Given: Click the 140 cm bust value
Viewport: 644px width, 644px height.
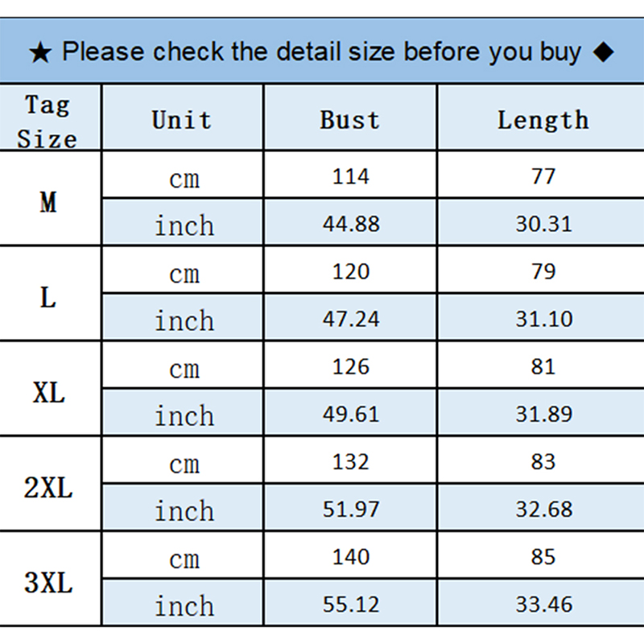Looking at the screenshot, I should (350, 557).
